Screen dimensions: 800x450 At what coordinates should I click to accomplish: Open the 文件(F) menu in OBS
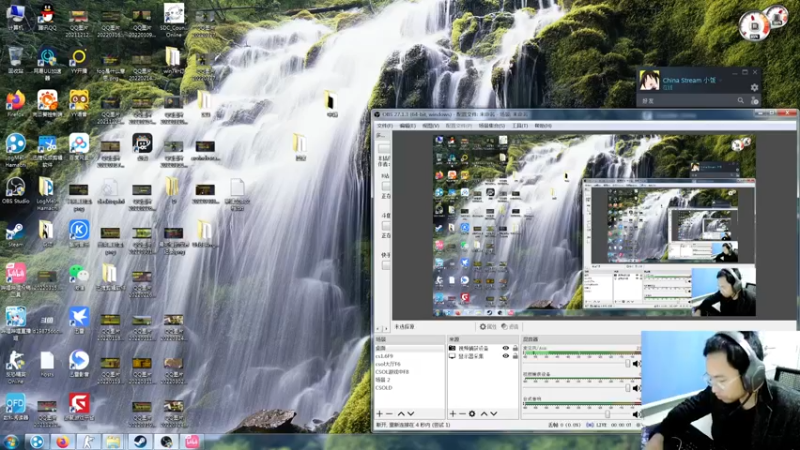click(x=385, y=126)
